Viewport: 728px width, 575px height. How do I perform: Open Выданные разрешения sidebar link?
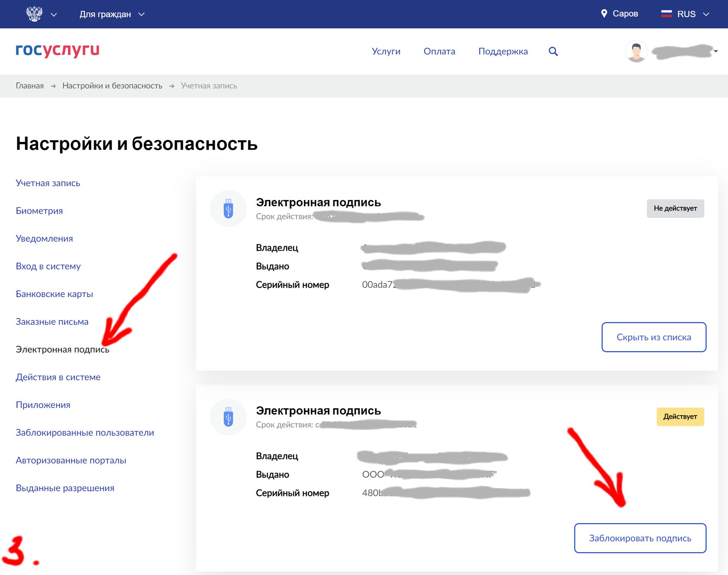[65, 488]
